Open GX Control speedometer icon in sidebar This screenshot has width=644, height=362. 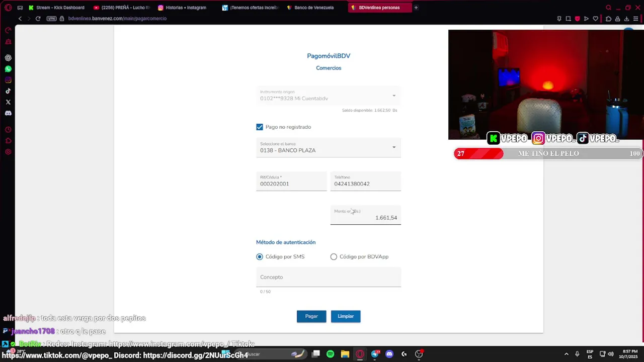pos(8,31)
